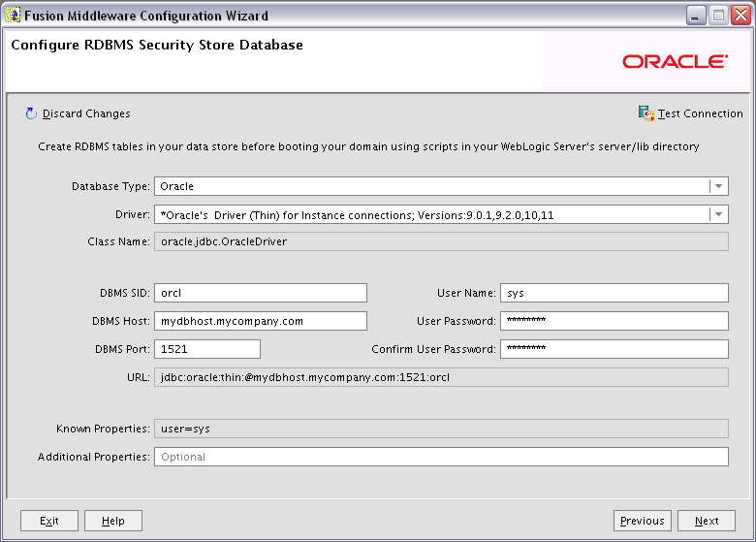Click the DBMS Port field showing 1521

[207, 349]
